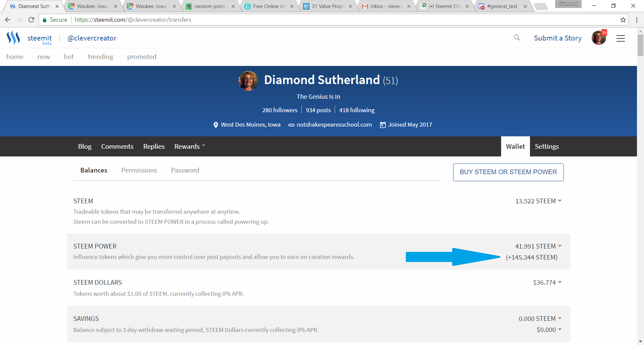Open the Comments section

[x=117, y=146]
